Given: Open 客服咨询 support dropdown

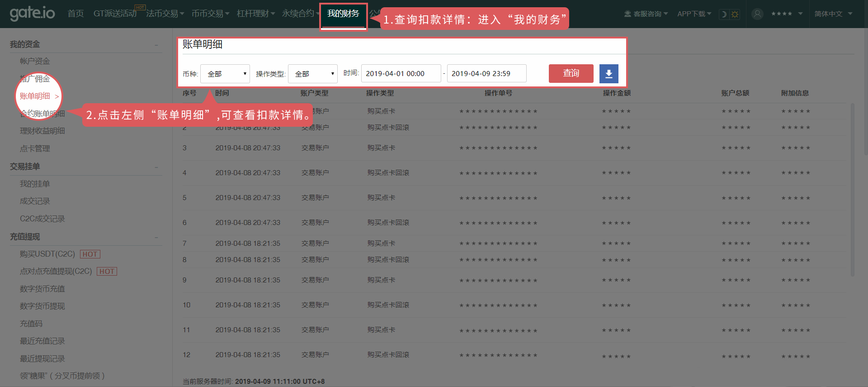Looking at the screenshot, I should click(x=646, y=14).
